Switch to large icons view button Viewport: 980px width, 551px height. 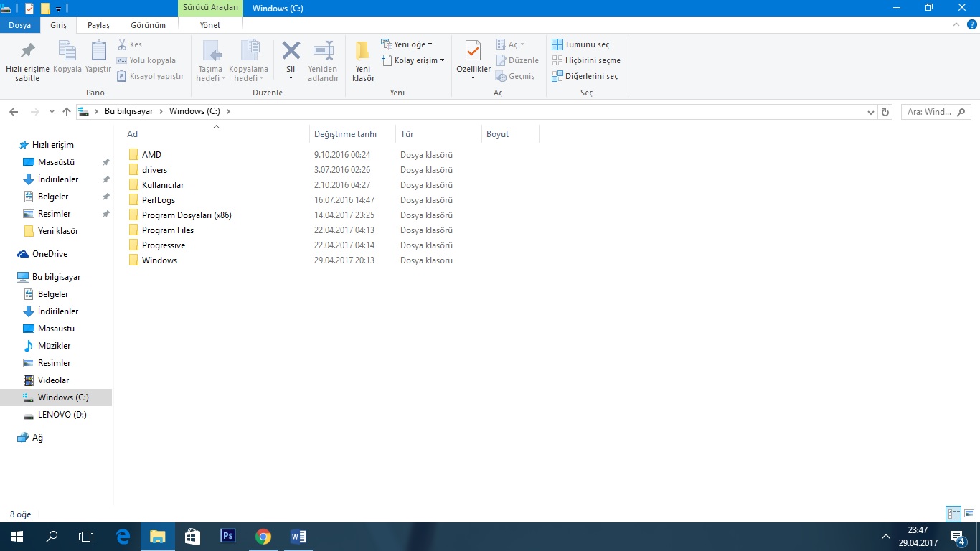pyautogui.click(x=969, y=514)
